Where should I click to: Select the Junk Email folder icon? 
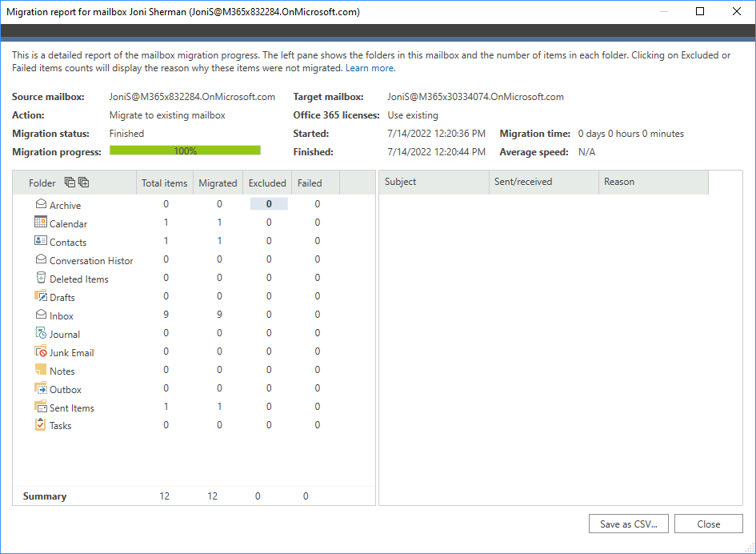tap(41, 351)
